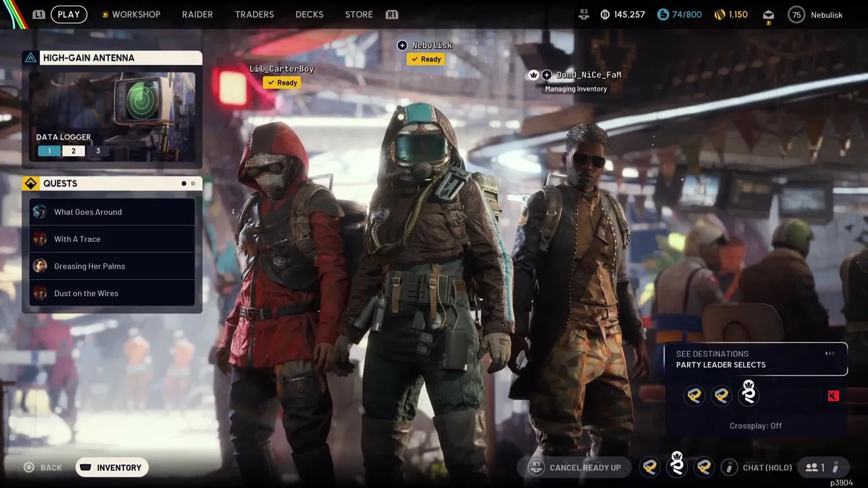Click the coin currency icon beside 145.257

pyautogui.click(x=605, y=14)
